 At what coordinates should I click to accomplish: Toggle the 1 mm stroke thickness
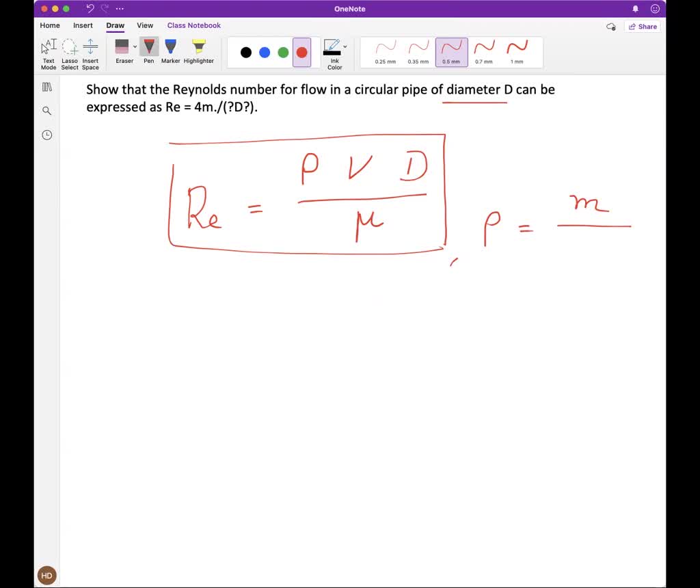coord(516,52)
